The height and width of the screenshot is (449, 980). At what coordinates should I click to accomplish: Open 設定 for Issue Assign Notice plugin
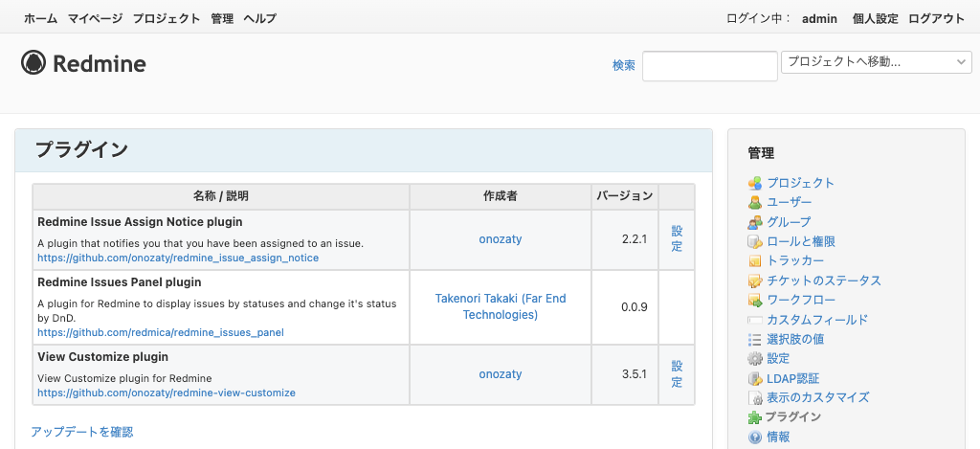677,239
